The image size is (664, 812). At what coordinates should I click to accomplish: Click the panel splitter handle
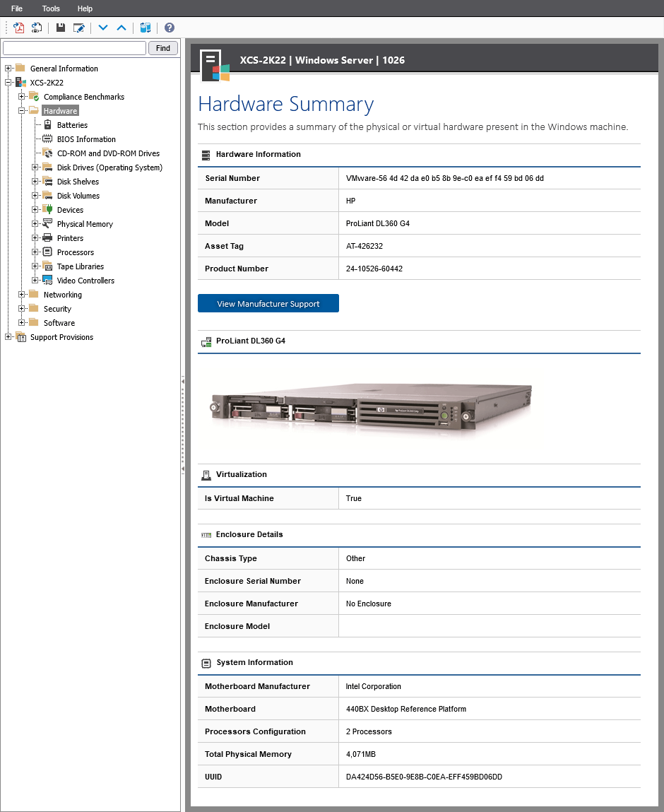point(183,425)
